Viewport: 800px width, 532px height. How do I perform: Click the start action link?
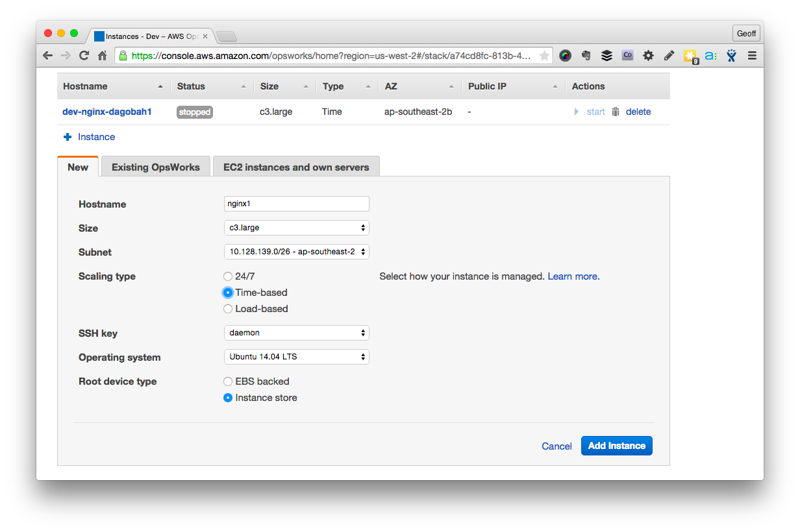click(x=595, y=112)
